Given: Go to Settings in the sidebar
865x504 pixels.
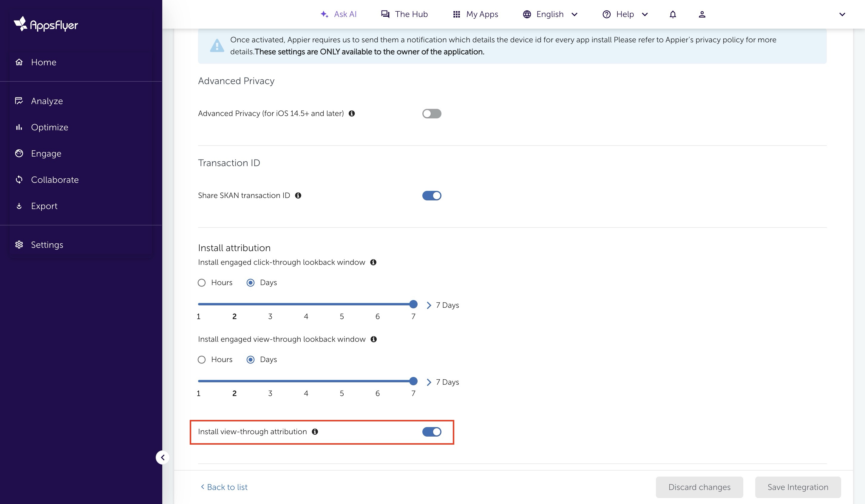Looking at the screenshot, I should point(47,245).
